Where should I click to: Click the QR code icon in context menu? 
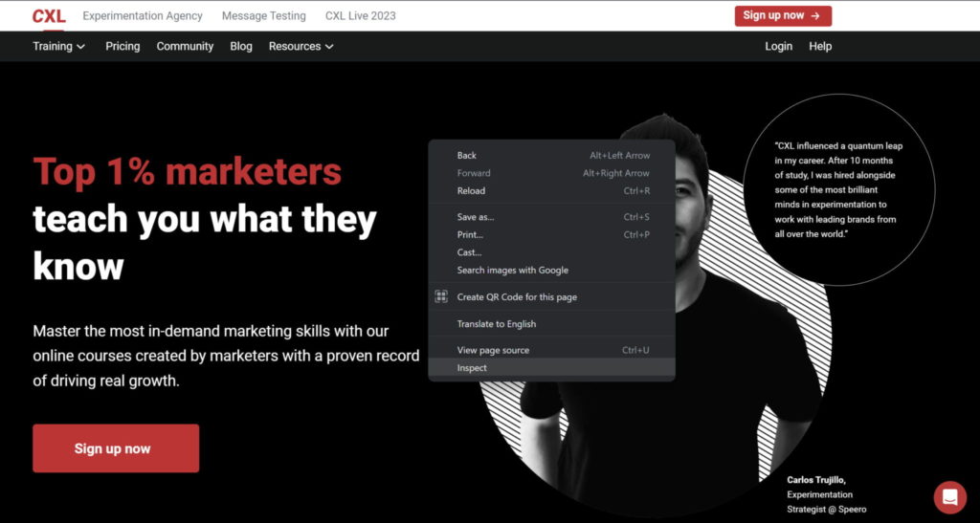click(x=441, y=296)
